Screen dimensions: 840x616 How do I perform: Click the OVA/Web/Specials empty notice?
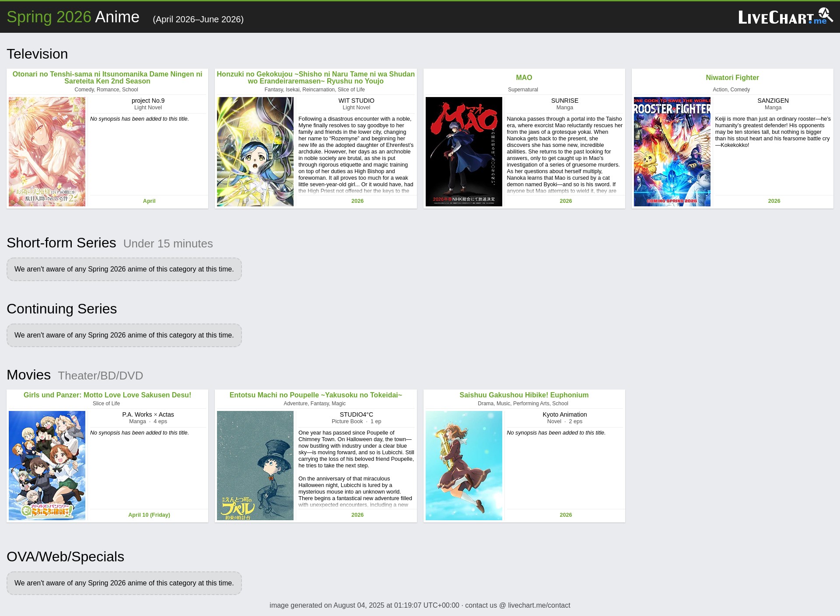tap(124, 583)
